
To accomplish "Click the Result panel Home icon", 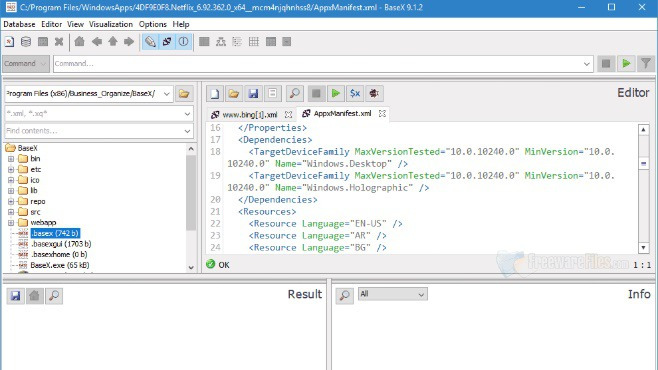I will 34,296.
